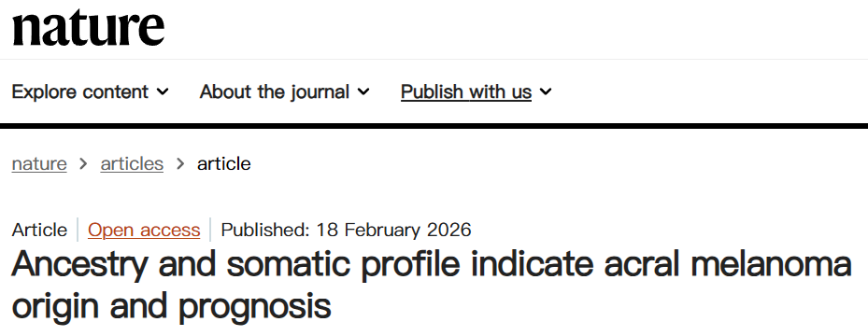Open the About the journal menu label
868x336 pixels.
point(275,91)
